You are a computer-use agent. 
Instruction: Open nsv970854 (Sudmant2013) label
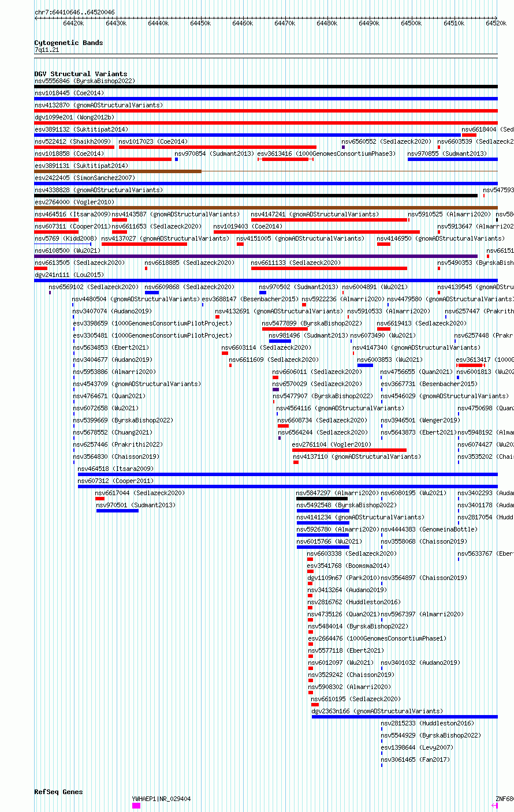pos(214,154)
